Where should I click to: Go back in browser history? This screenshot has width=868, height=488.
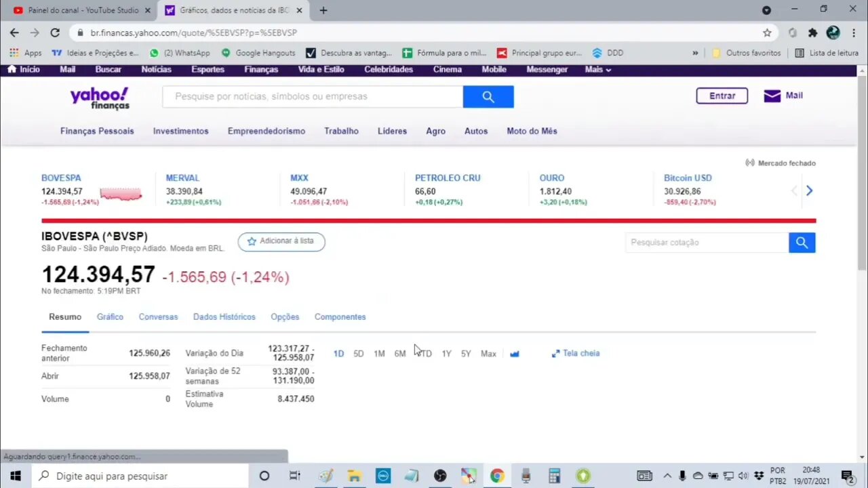tap(14, 33)
